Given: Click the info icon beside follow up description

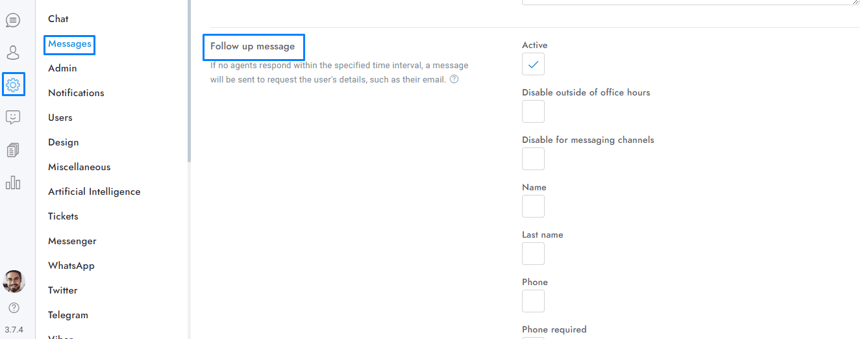Looking at the screenshot, I should (454, 79).
